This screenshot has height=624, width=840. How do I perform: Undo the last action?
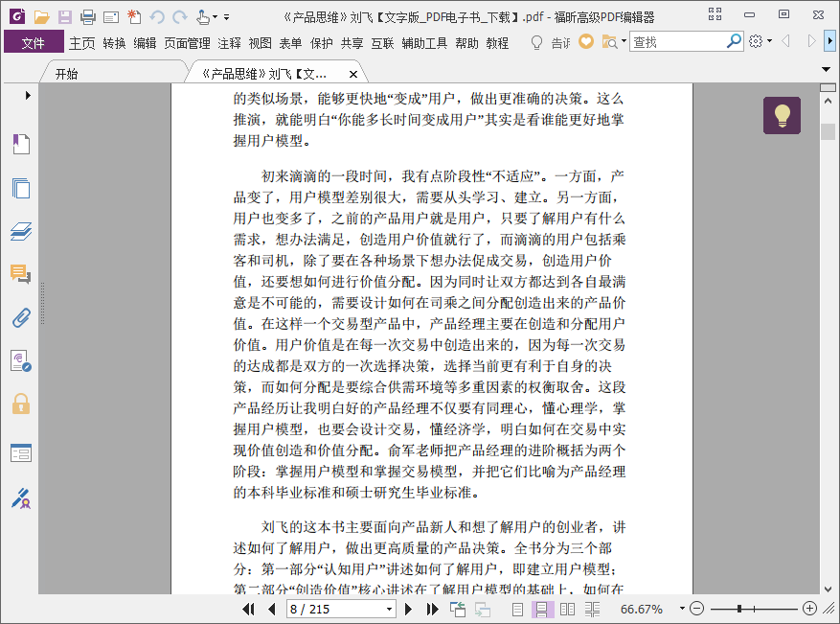pyautogui.click(x=157, y=17)
